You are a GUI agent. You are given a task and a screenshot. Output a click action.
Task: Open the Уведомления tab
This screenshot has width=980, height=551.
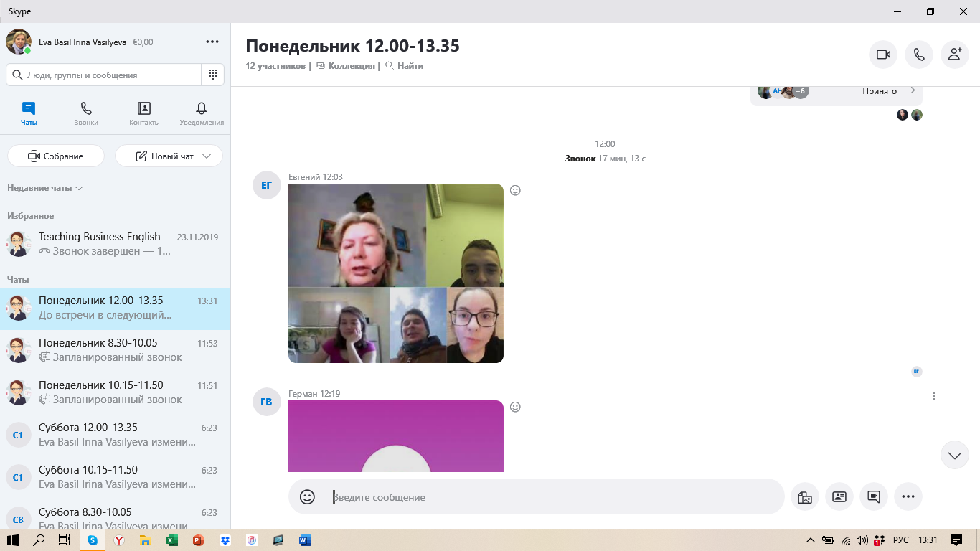click(x=202, y=113)
